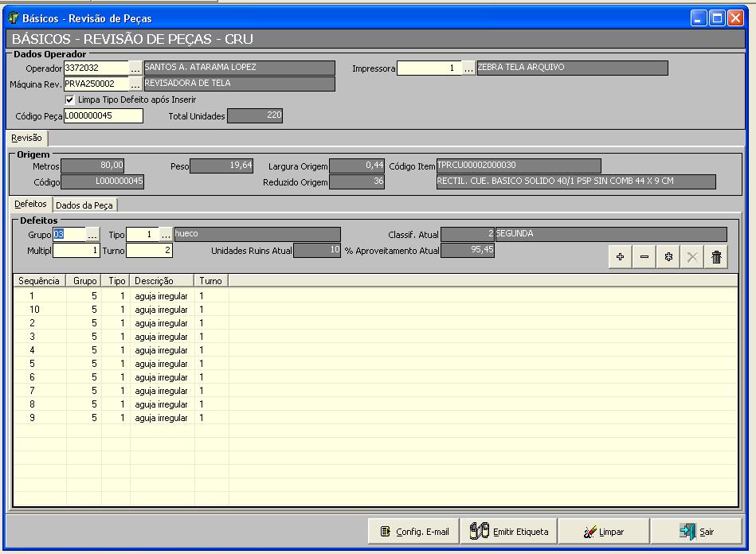This screenshot has height=554, width=756.
Task: Toggle Limpa Tipo Defeito após Inserir checkbox
Action: [x=70, y=99]
